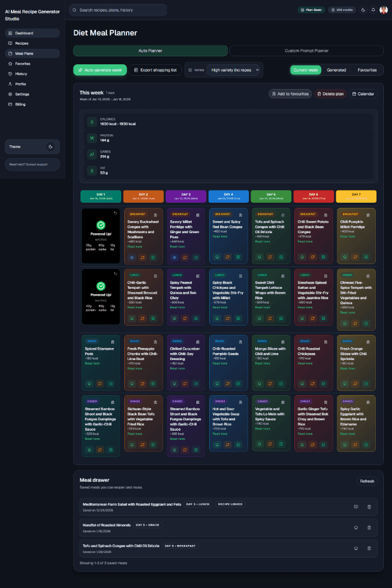Open recipe book icon for Mediterranean Farro Salad
Viewport: 392px width, 588px height.
point(356,506)
